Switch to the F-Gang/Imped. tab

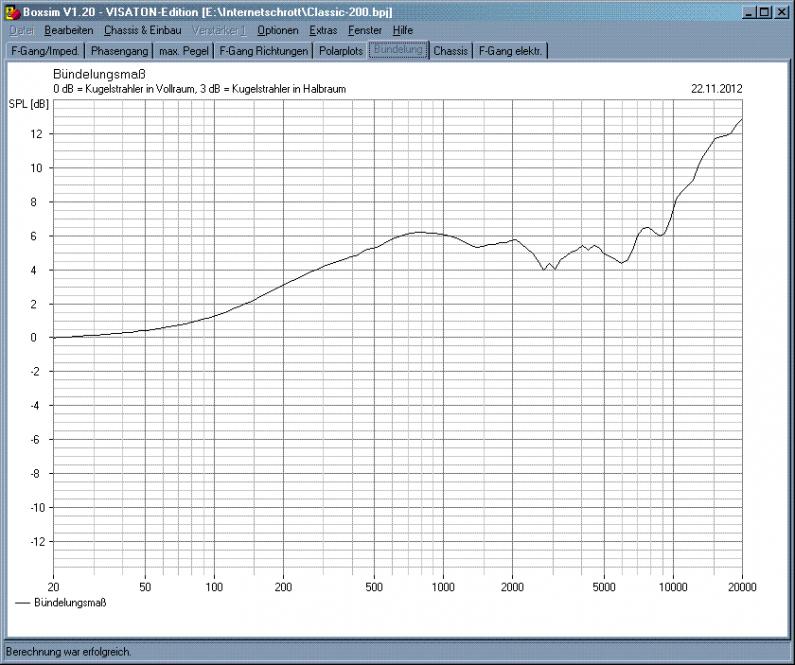pos(43,50)
